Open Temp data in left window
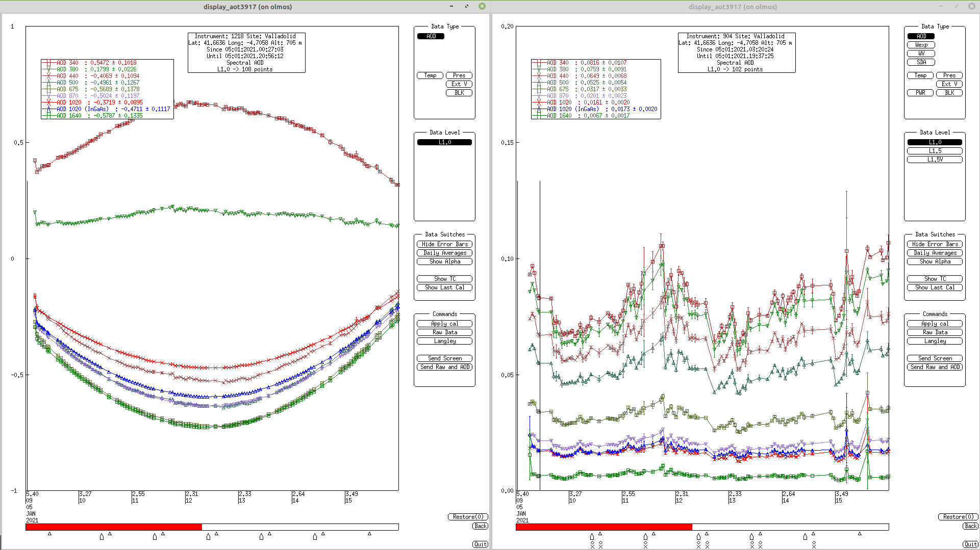Image resolution: width=980 pixels, height=550 pixels. tap(430, 75)
